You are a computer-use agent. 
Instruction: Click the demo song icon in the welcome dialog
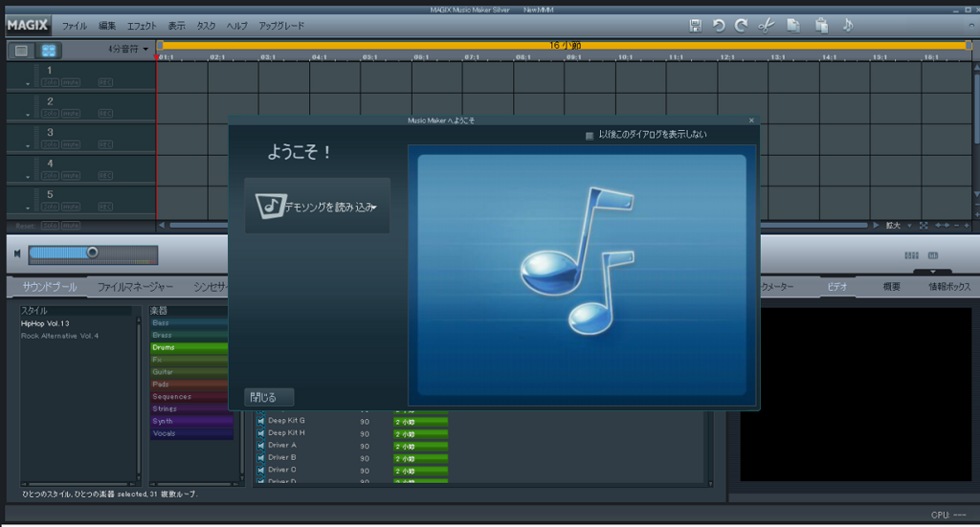pyautogui.click(x=271, y=206)
